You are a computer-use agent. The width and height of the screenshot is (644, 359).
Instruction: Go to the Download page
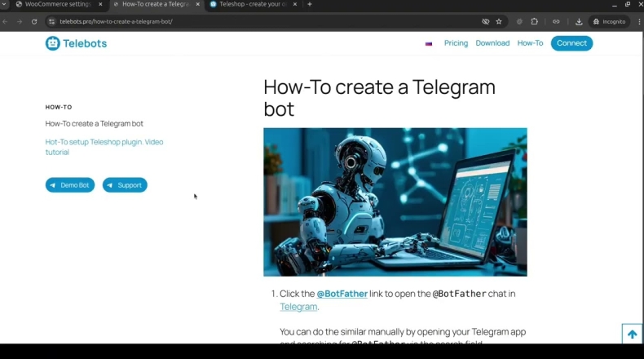pyautogui.click(x=492, y=43)
